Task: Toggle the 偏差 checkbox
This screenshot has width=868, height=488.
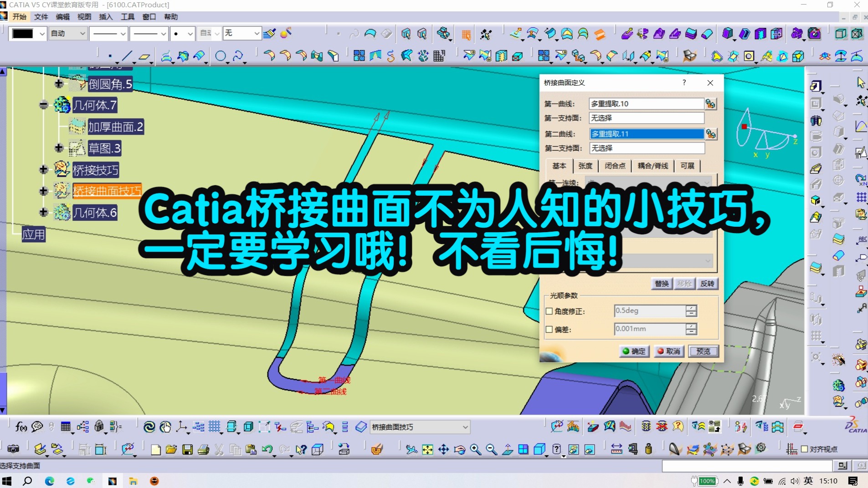Action: tap(549, 330)
